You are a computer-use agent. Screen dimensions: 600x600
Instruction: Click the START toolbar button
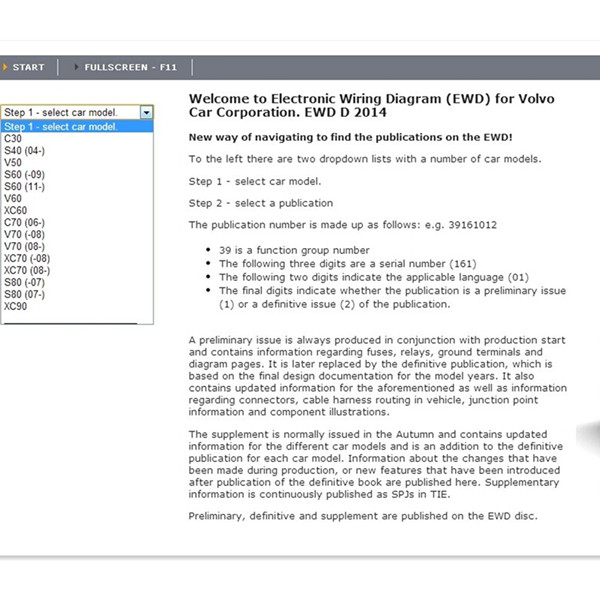[28, 67]
